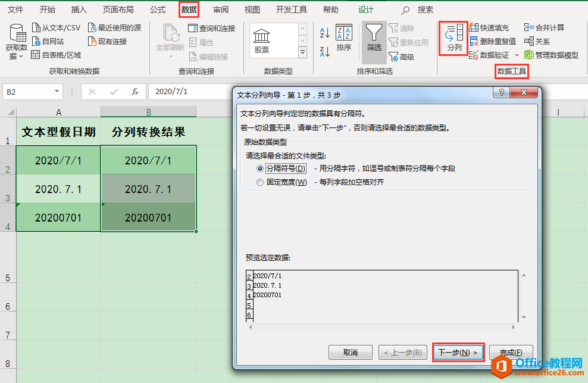Image resolution: width=588 pixels, height=383 pixels.
Task: Expand 全部刷新 dropdown arrow
Action: point(171,57)
